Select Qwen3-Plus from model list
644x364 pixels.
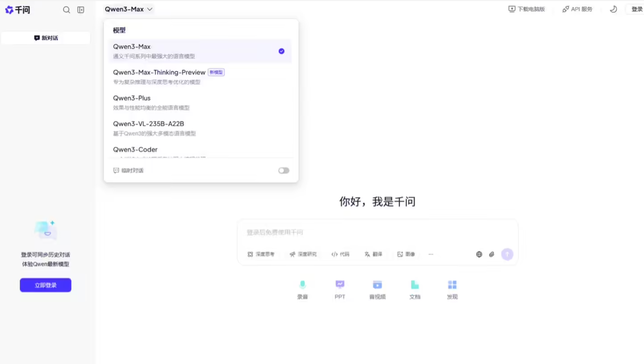[x=132, y=98]
